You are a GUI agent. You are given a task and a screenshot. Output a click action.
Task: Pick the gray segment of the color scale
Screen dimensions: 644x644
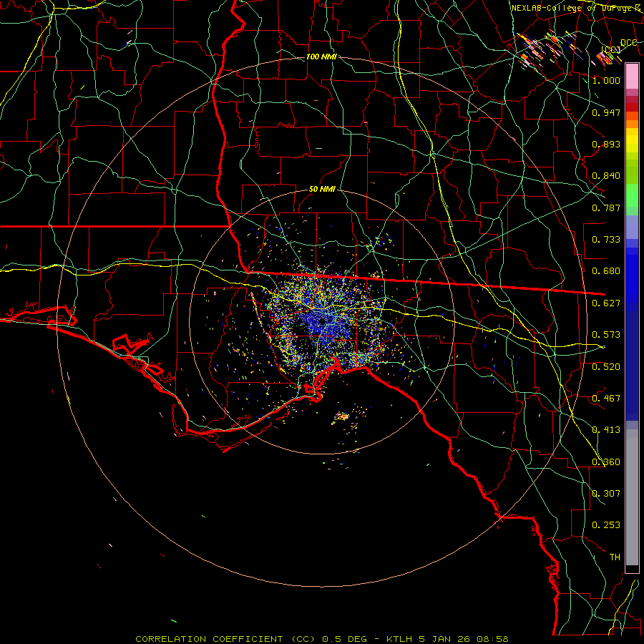pos(632,499)
